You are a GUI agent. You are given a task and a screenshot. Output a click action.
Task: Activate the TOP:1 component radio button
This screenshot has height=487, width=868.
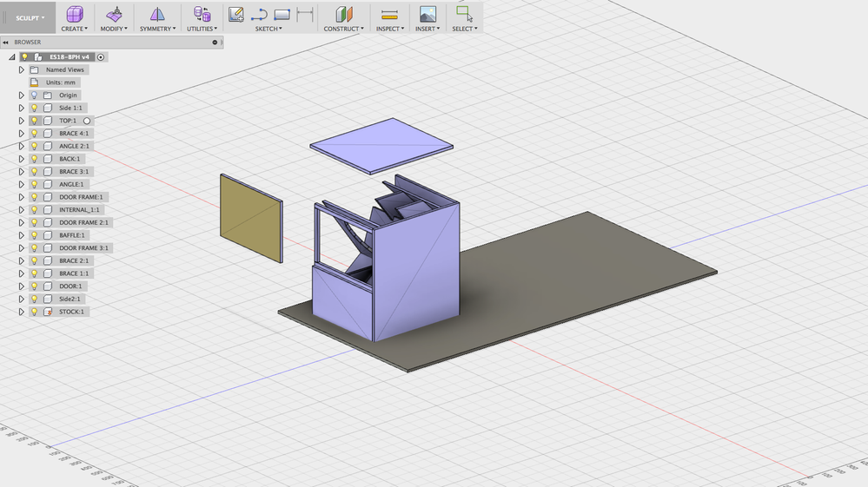[x=87, y=121]
